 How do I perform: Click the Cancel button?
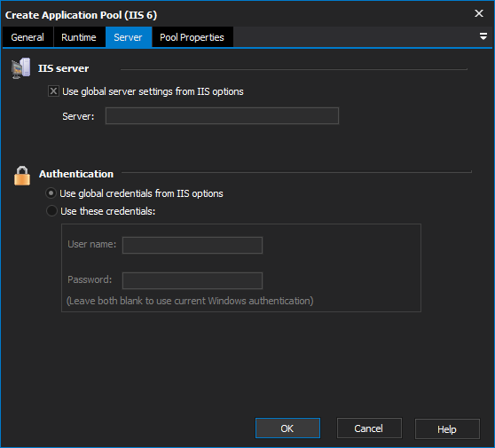369,428
